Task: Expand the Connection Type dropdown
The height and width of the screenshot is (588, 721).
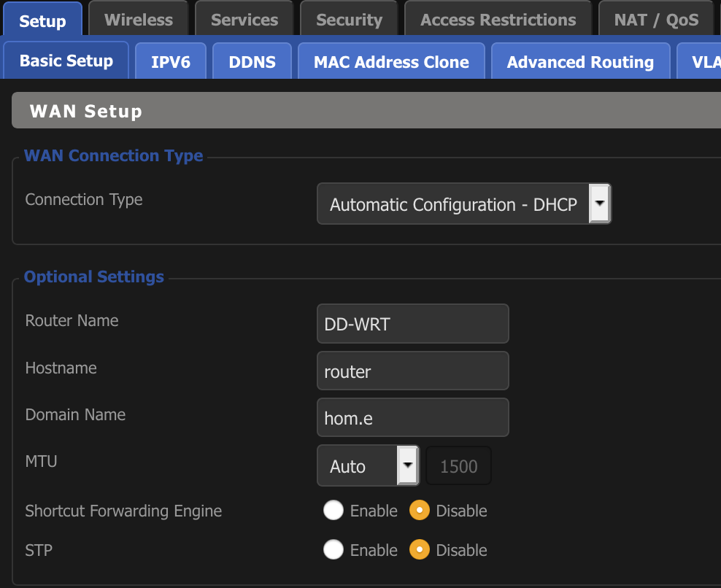Action: (x=453, y=204)
